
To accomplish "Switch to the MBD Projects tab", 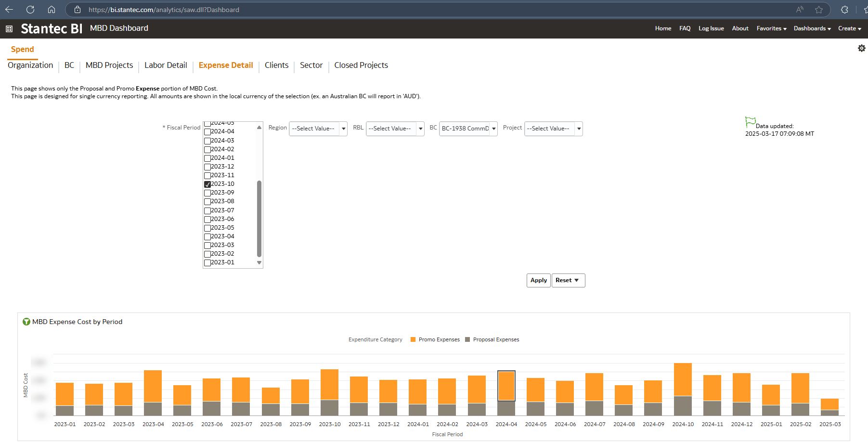I will tap(109, 65).
